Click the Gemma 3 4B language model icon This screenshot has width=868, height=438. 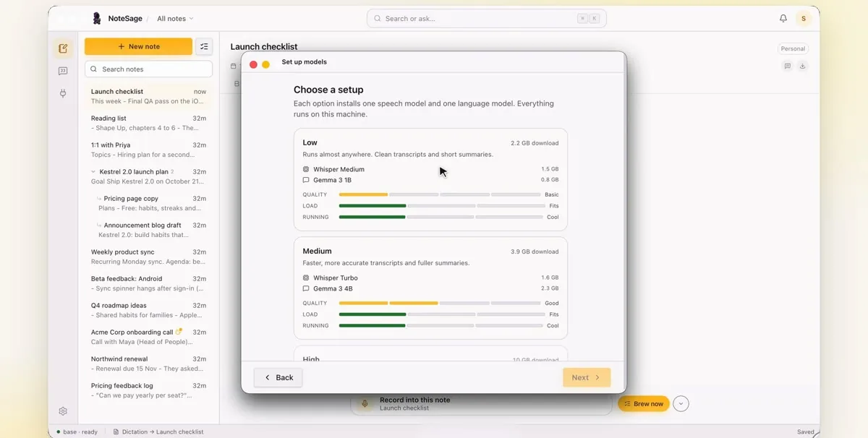click(x=306, y=288)
